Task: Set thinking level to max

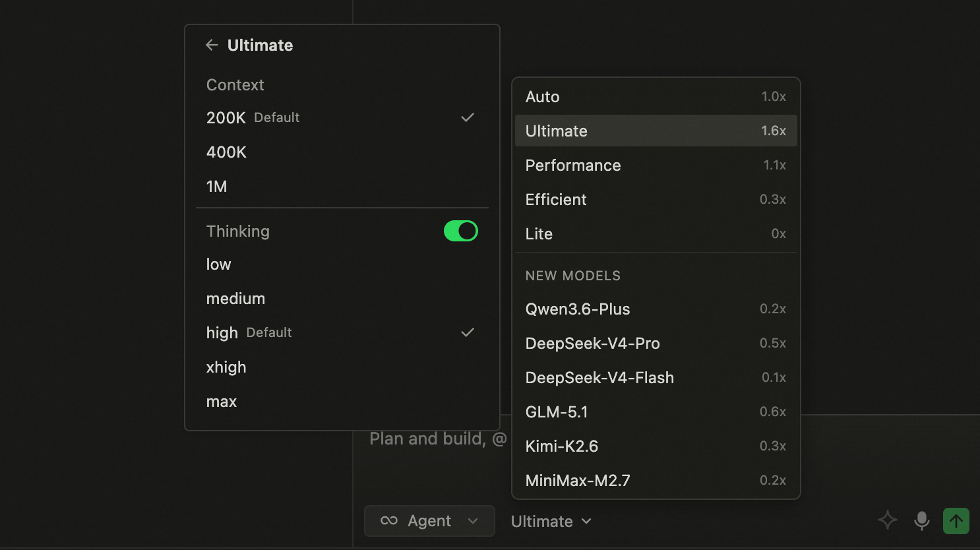Action: click(x=342, y=401)
